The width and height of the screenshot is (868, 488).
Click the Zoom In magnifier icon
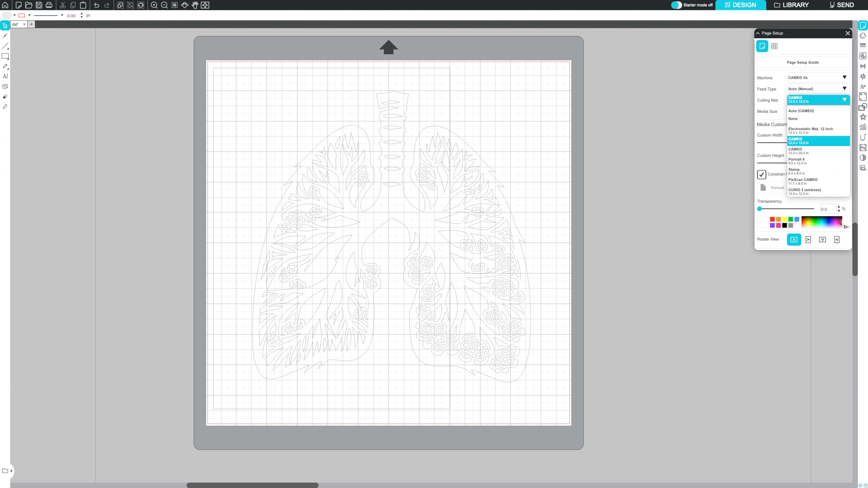(x=154, y=5)
